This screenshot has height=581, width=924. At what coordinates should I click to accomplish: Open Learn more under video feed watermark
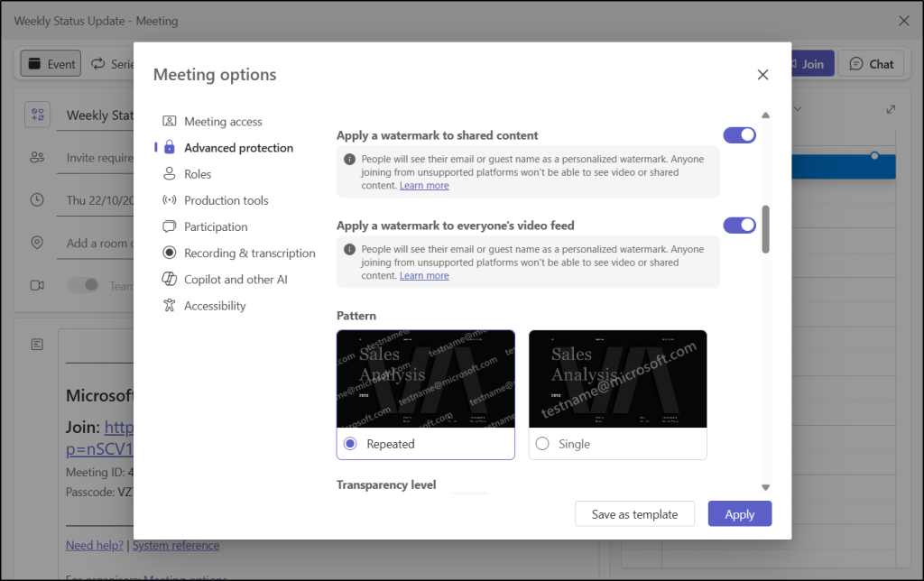click(424, 276)
